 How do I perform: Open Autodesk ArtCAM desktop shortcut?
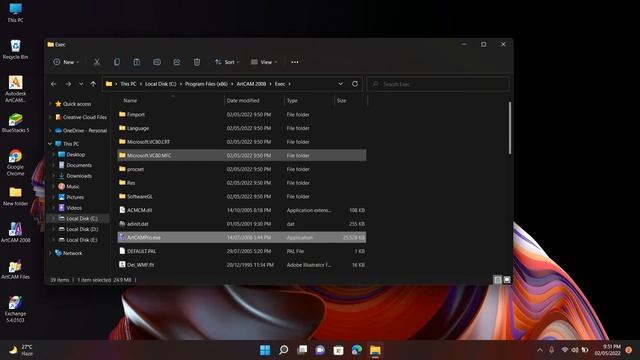pyautogui.click(x=16, y=89)
